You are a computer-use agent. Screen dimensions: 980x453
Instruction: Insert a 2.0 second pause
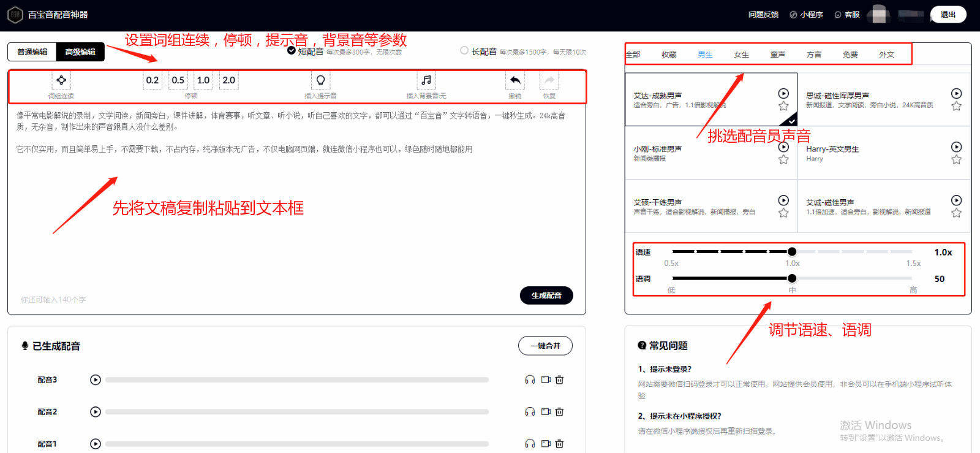[x=229, y=80]
